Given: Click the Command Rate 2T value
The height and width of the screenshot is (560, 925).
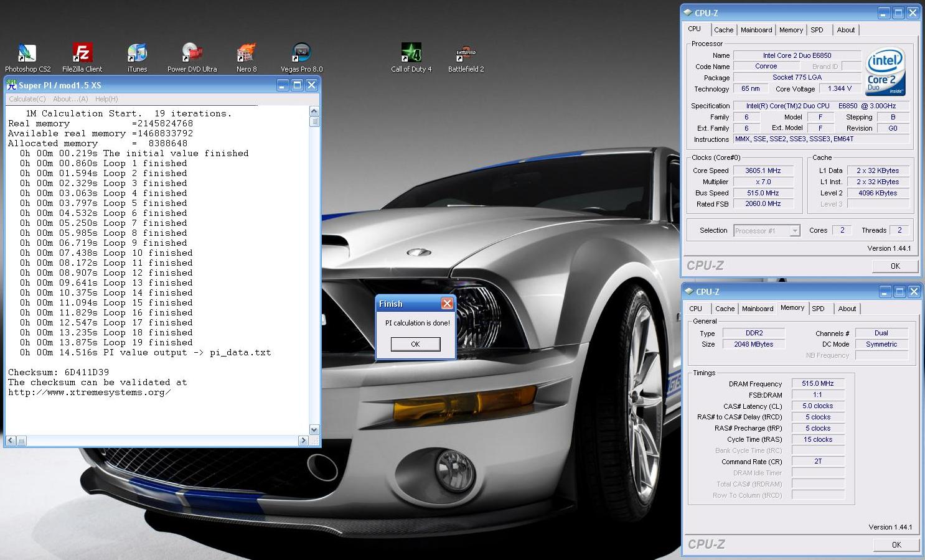Looking at the screenshot, I should coord(818,462).
